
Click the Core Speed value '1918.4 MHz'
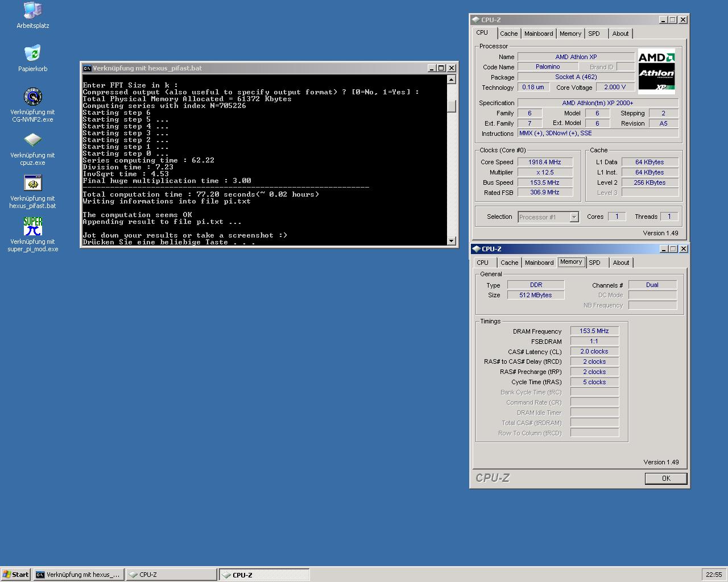point(545,162)
